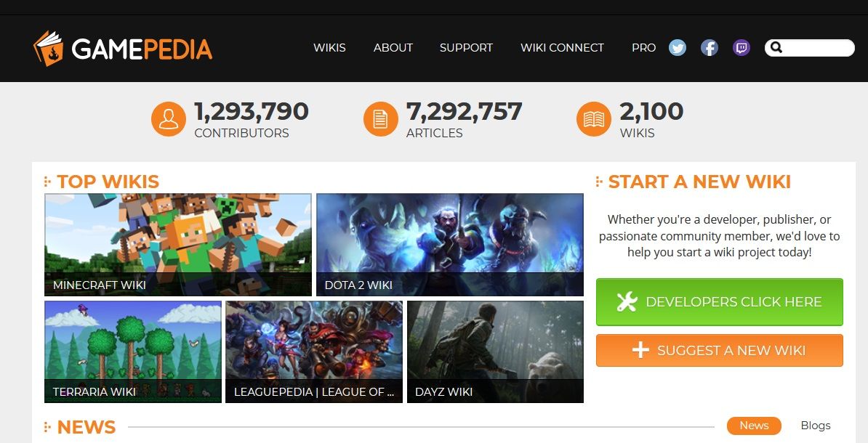The height and width of the screenshot is (443, 868).
Task: Click the CONTRIBUTORS label
Action: click(x=241, y=133)
